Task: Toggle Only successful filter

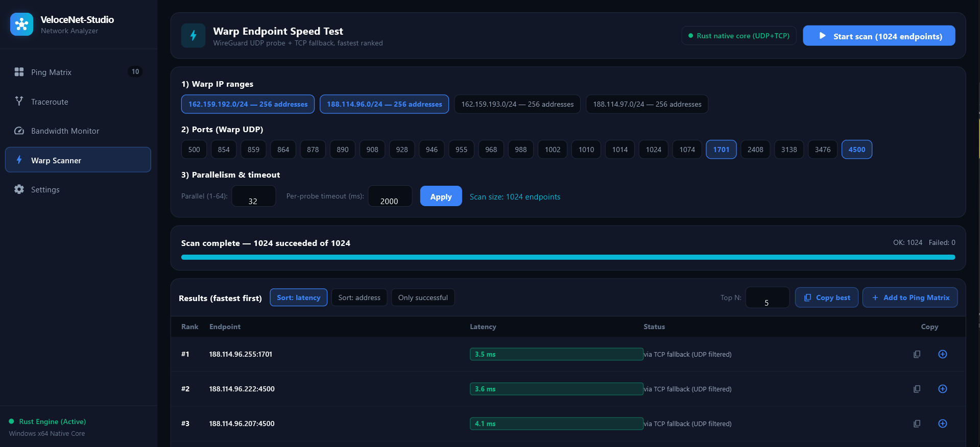Action: pyautogui.click(x=423, y=297)
